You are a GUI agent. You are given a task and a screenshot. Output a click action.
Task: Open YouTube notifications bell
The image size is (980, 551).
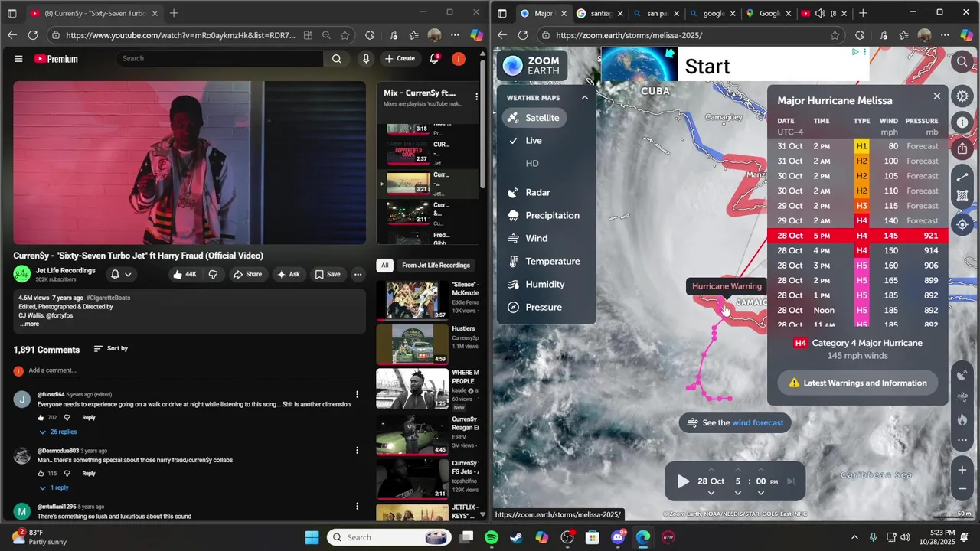[x=434, y=59]
